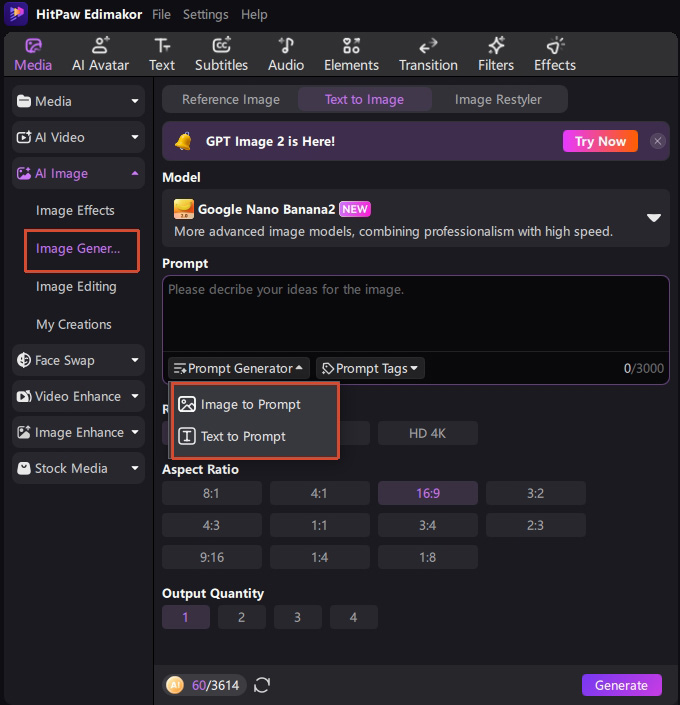
Task: Select 2:3 aspect ratio
Action: tap(535, 525)
